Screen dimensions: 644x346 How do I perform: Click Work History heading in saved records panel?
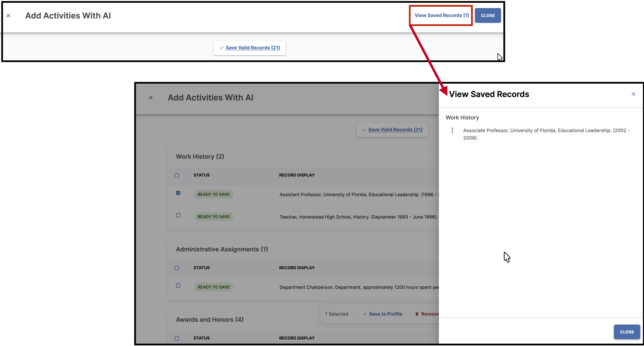[462, 118]
